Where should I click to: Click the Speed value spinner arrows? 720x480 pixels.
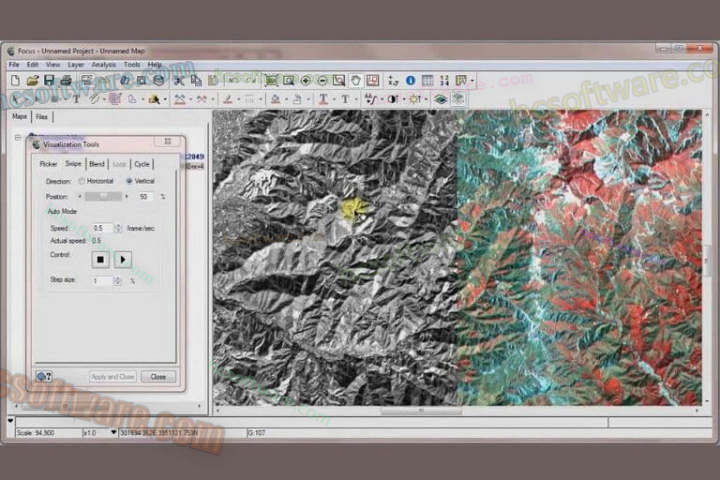pyautogui.click(x=118, y=228)
